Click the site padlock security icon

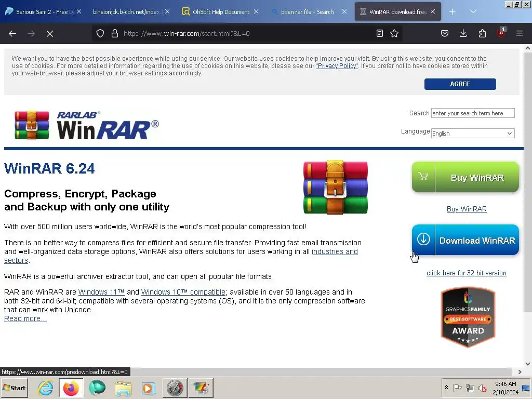[115, 33]
